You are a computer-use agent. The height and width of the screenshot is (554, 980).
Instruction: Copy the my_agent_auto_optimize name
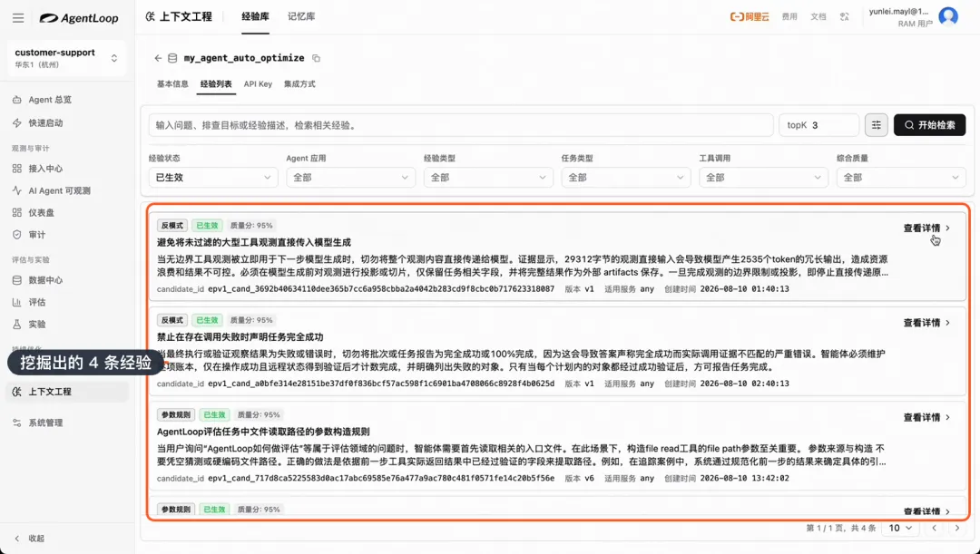[x=317, y=58]
